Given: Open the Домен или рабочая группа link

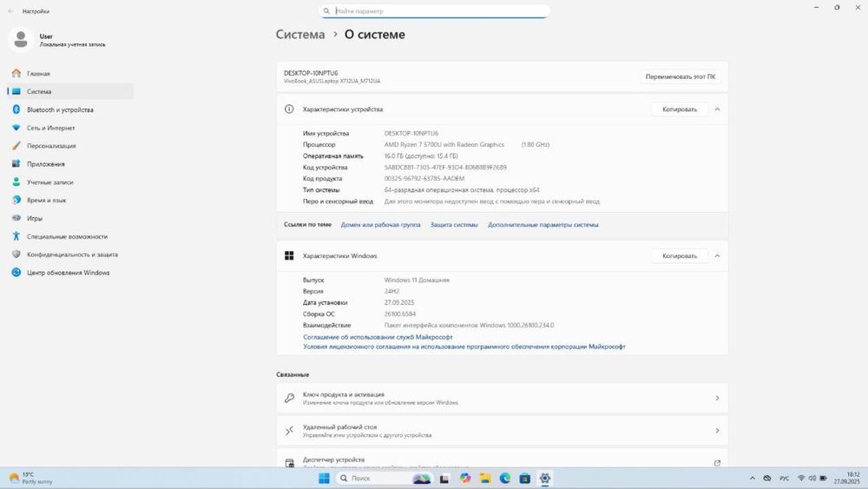Looking at the screenshot, I should coord(380,225).
